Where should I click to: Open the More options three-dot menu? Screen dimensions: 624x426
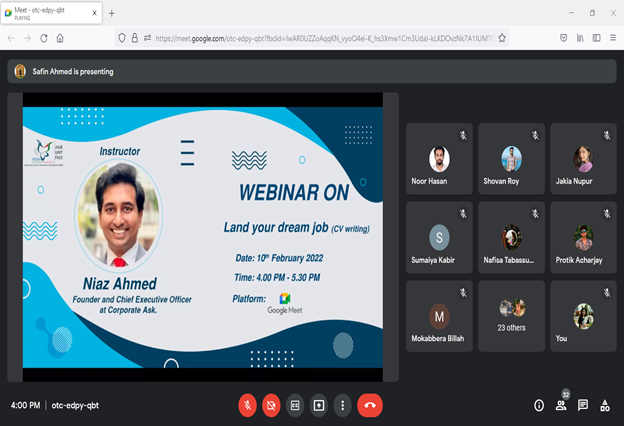pos(342,405)
